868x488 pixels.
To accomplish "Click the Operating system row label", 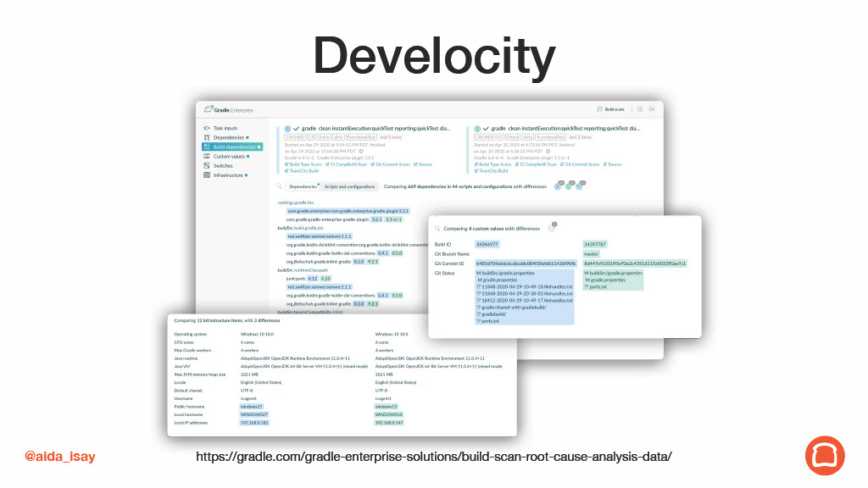I will (191, 334).
